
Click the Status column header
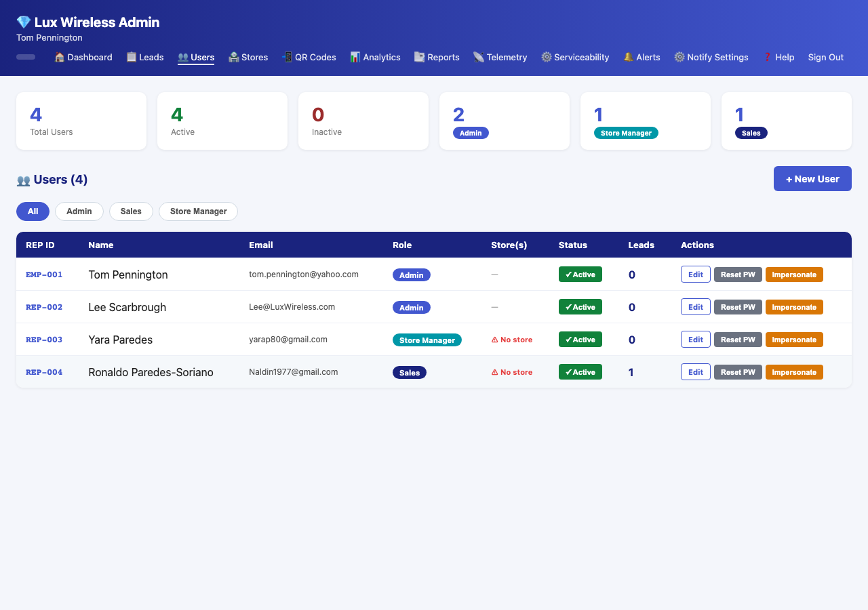point(573,245)
